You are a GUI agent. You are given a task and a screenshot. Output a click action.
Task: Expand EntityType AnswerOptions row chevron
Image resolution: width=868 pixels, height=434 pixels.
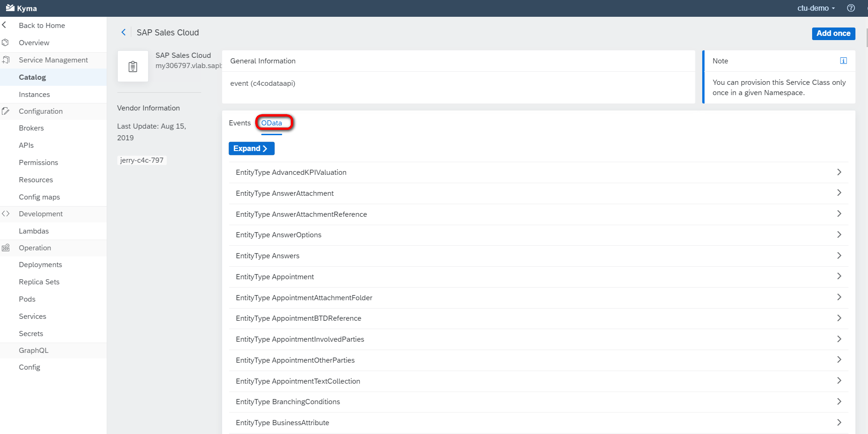coord(839,235)
